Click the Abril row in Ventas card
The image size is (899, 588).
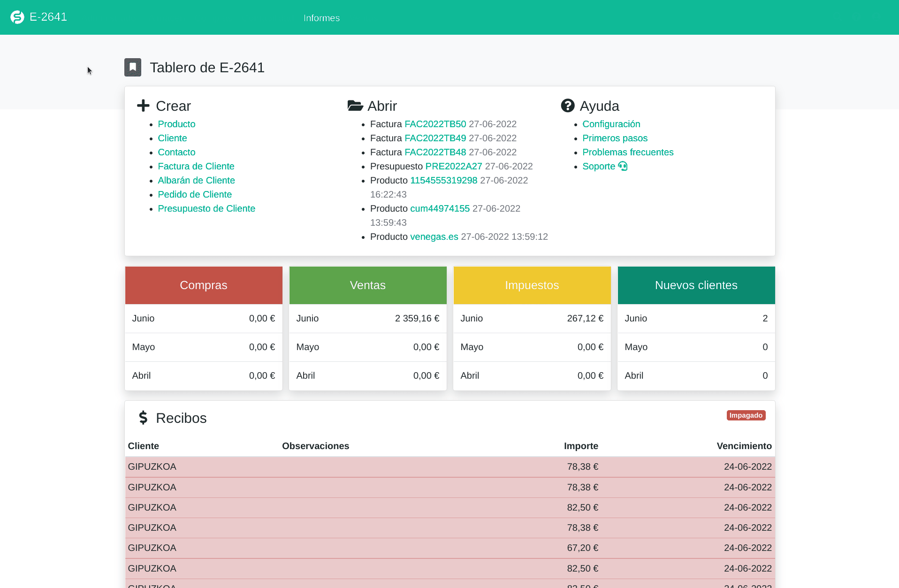368,376
